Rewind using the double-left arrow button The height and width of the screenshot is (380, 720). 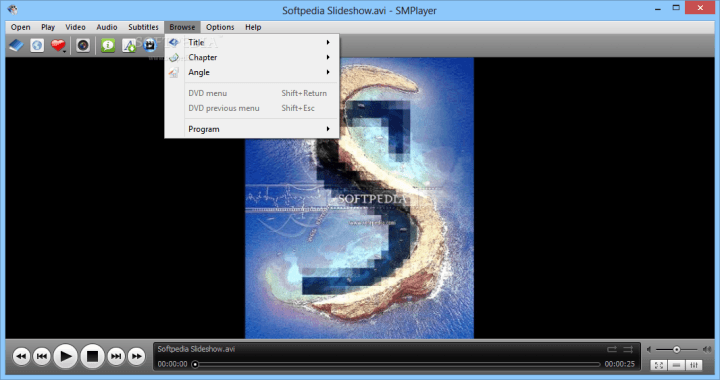coord(21,356)
